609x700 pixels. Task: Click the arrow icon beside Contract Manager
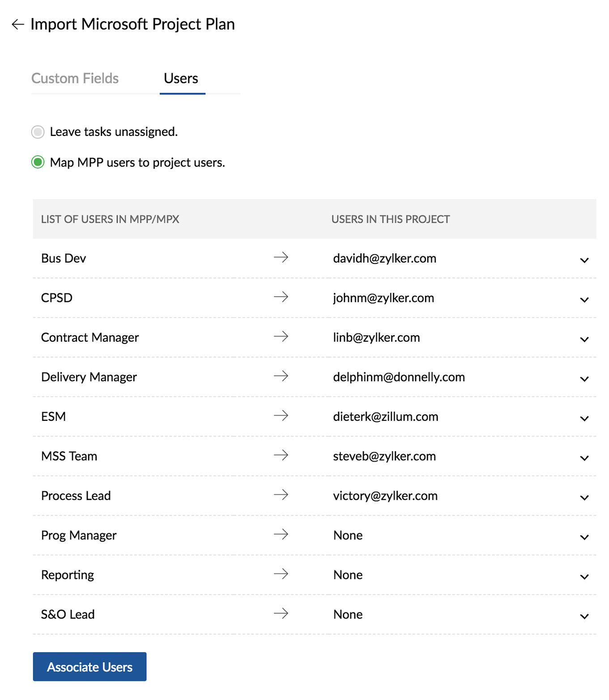click(281, 336)
